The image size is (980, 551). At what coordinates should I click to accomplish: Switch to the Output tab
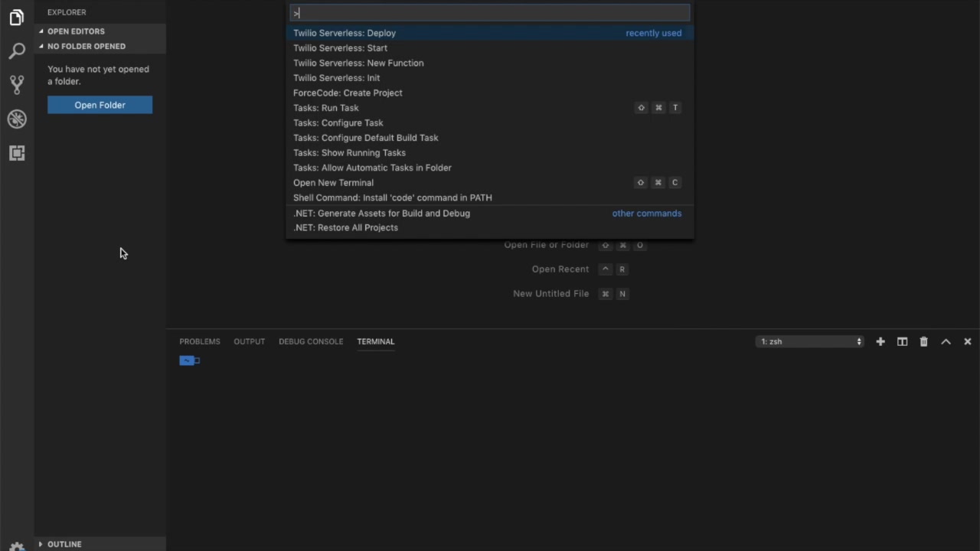tap(249, 341)
